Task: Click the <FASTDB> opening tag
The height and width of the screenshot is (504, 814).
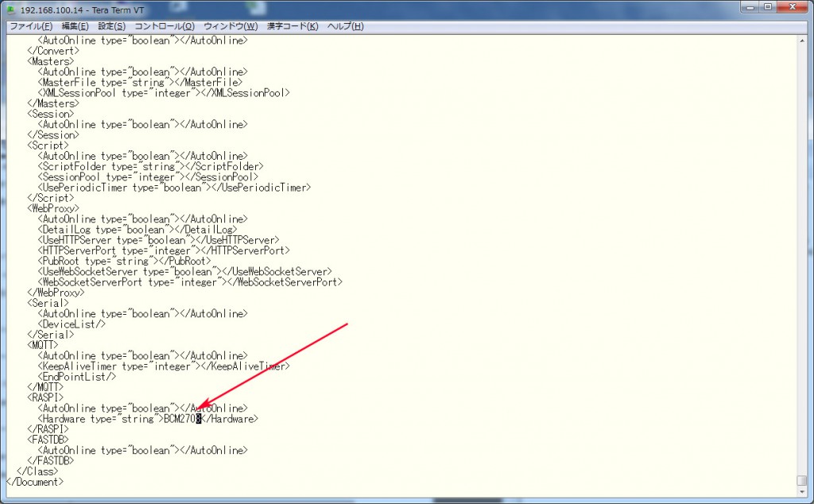Action: [48, 440]
